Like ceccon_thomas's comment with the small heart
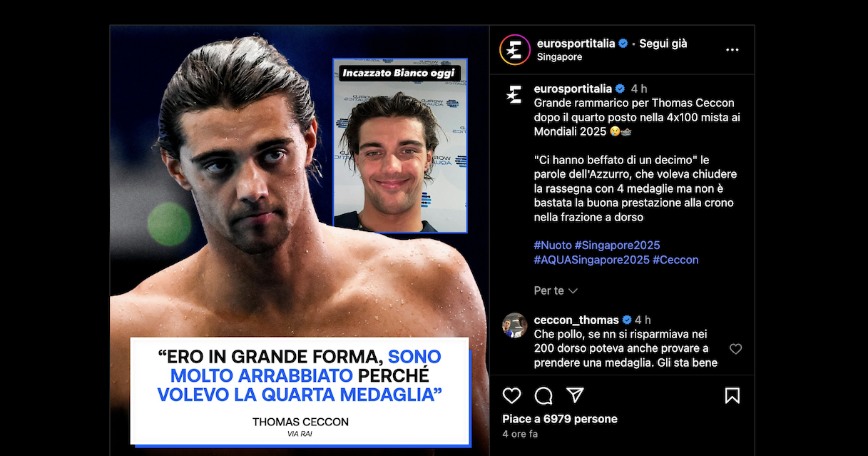Screen dimensions: 868x456 coord(735,349)
